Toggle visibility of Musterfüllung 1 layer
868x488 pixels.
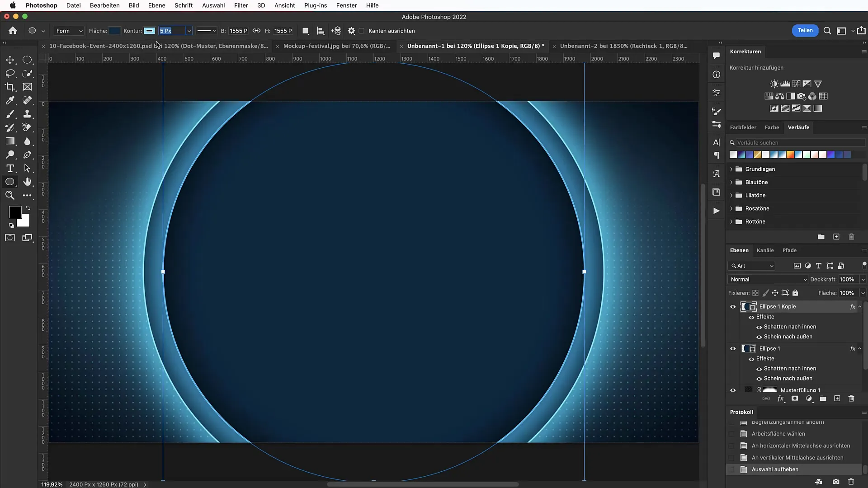click(x=733, y=389)
